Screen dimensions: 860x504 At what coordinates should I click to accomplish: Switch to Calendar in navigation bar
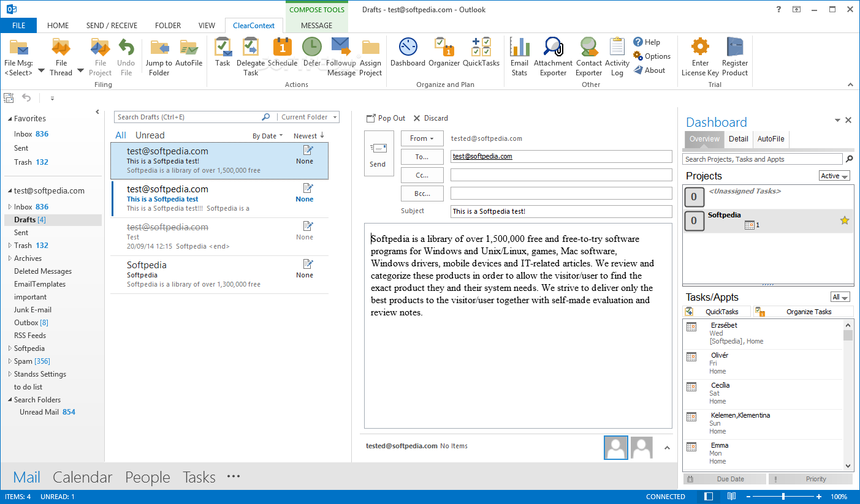click(x=83, y=477)
